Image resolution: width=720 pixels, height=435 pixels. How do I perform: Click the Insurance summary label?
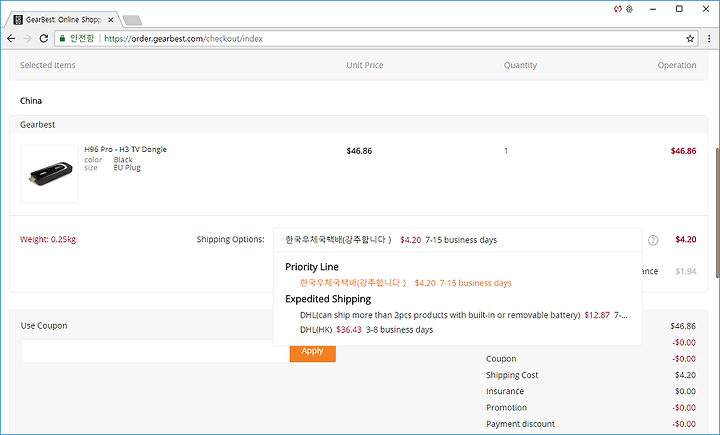(505, 391)
